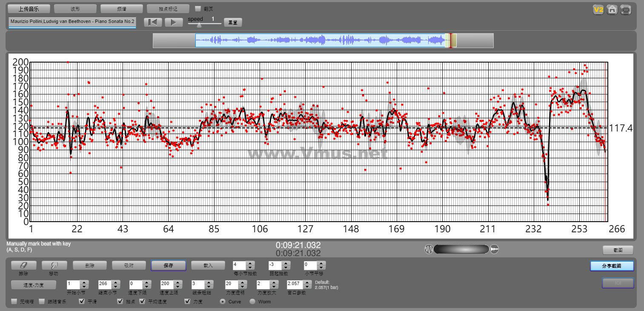The height and width of the screenshot is (311, 644).
Task: Select the move (移动) tool
Action: [x=54, y=265]
